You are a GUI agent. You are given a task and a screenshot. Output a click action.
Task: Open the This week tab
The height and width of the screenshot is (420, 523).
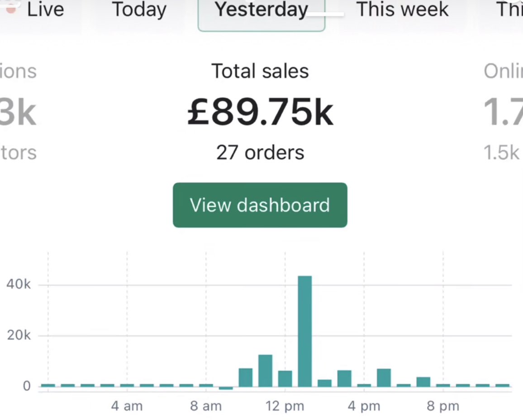coord(402,10)
